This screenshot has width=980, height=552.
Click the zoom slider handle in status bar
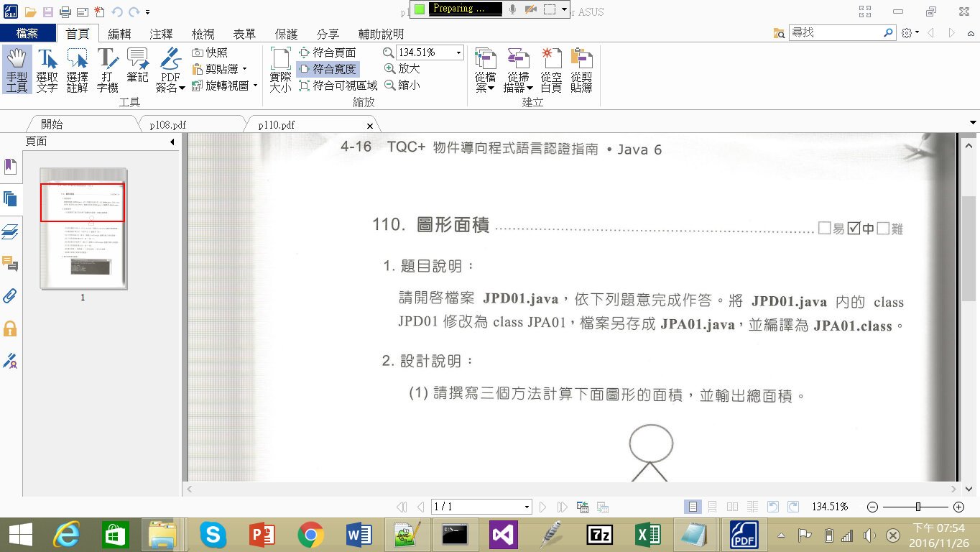pyautogui.click(x=917, y=507)
